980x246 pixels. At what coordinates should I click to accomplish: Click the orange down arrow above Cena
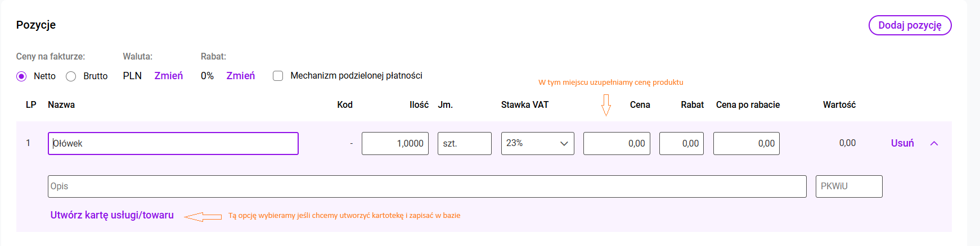pos(606,105)
